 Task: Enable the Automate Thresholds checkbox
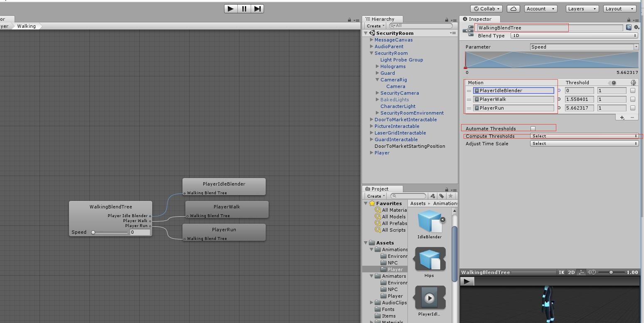point(533,129)
